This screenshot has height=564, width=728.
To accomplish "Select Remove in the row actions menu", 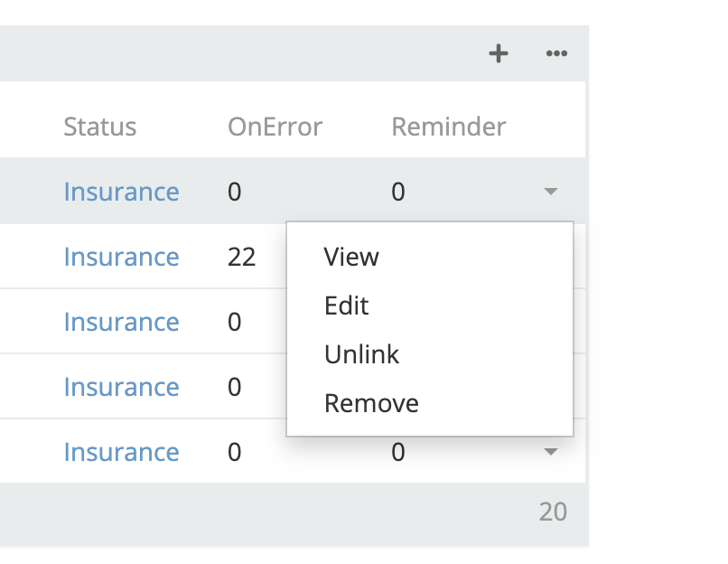I will [371, 403].
